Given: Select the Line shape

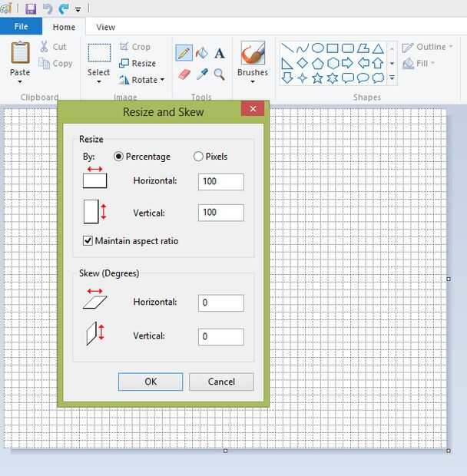Looking at the screenshot, I should [x=287, y=48].
